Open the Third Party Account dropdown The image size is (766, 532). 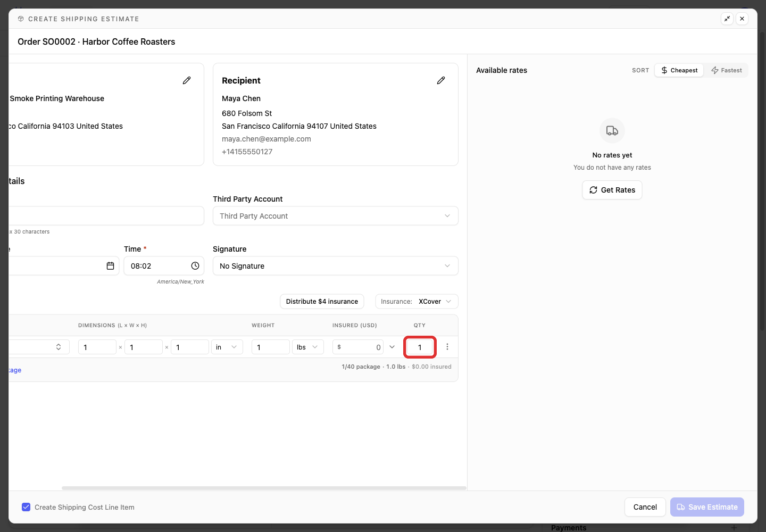tap(336, 216)
